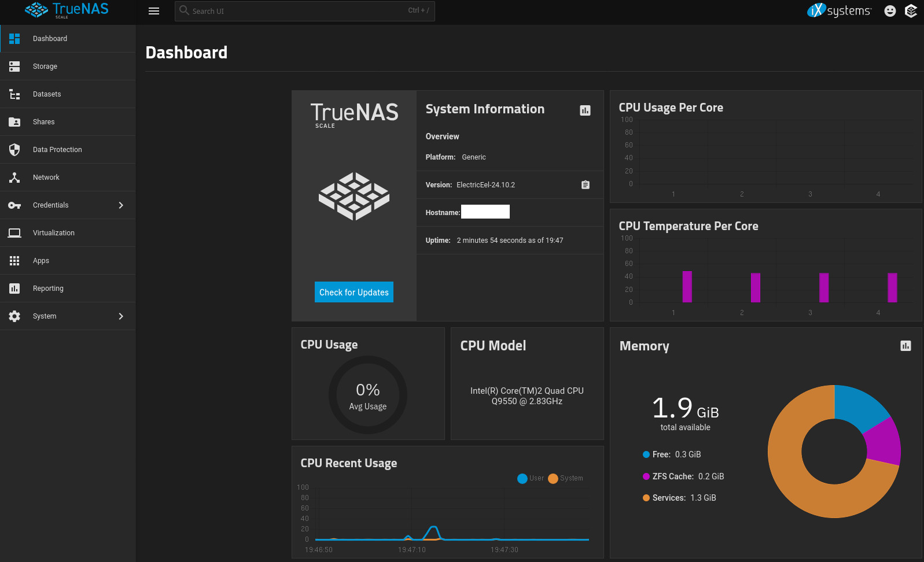The height and width of the screenshot is (562, 924).
Task: Click the System gear icon
Action: [x=14, y=316]
